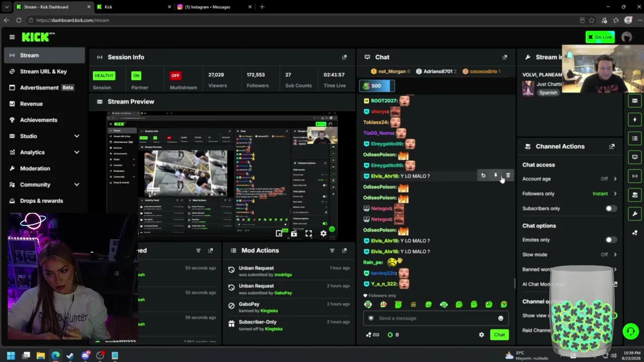The image size is (644, 362).
Task: Click the mini player icon on preview
Action: [x=279, y=233]
